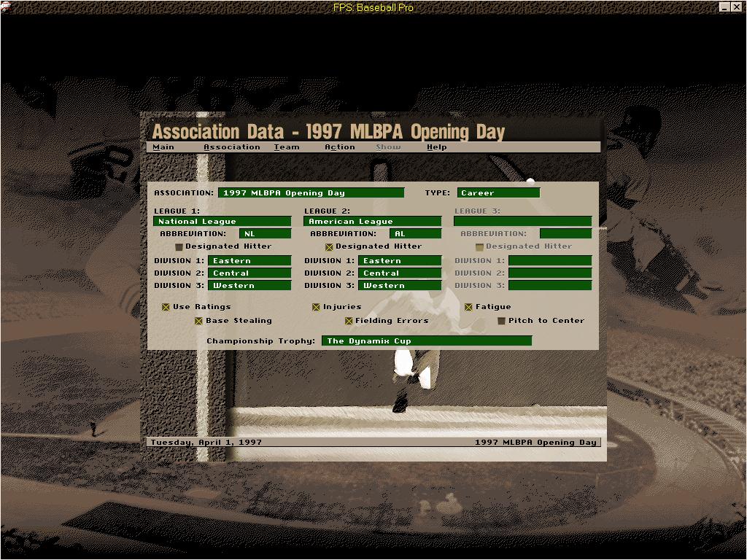Click League 3 Division 3 empty field
Screen dimensions: 747x560
tap(550, 286)
